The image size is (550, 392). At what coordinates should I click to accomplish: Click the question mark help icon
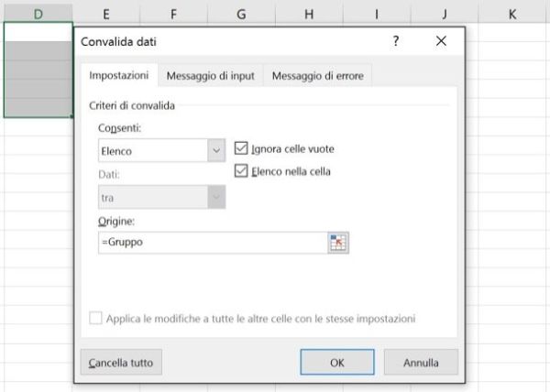[396, 42]
